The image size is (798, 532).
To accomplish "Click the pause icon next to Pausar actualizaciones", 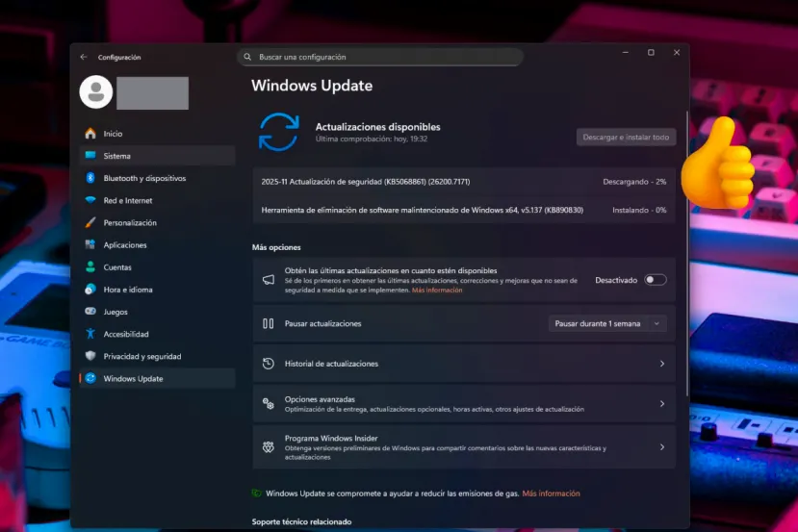I will (x=269, y=323).
